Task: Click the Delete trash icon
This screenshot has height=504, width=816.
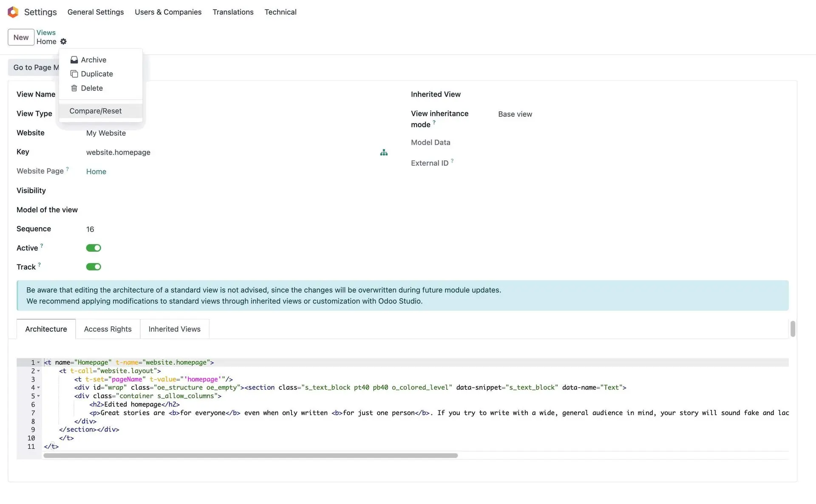Action: click(x=74, y=88)
